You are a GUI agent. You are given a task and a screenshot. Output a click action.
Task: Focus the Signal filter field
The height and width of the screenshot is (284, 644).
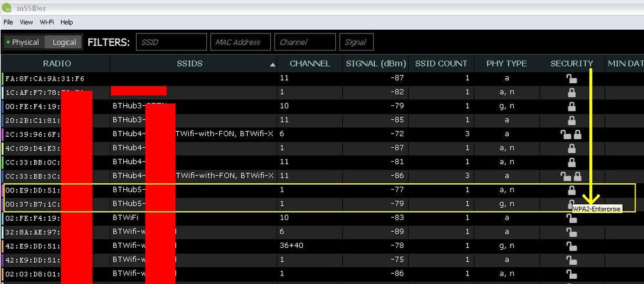pos(356,42)
